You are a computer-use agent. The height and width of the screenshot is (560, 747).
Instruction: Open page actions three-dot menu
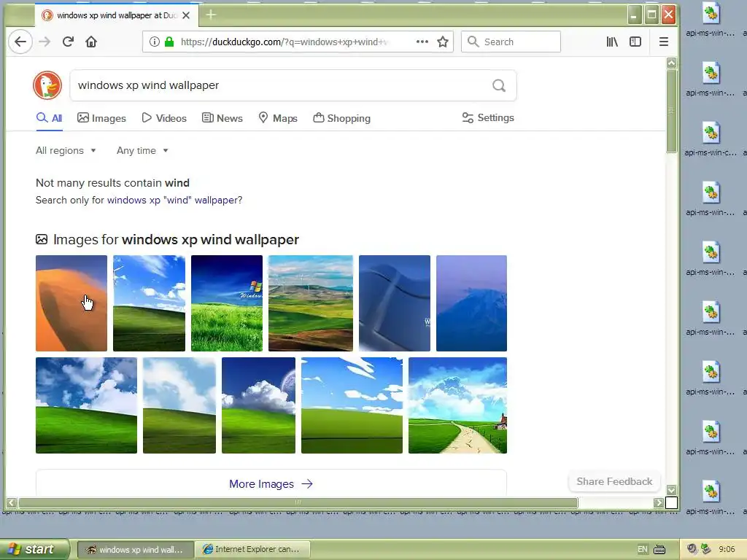(422, 42)
